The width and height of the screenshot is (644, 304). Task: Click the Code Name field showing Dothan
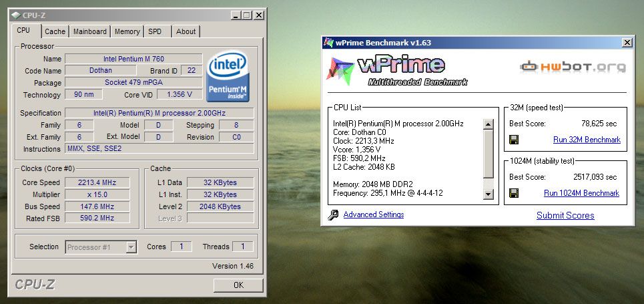(101, 70)
